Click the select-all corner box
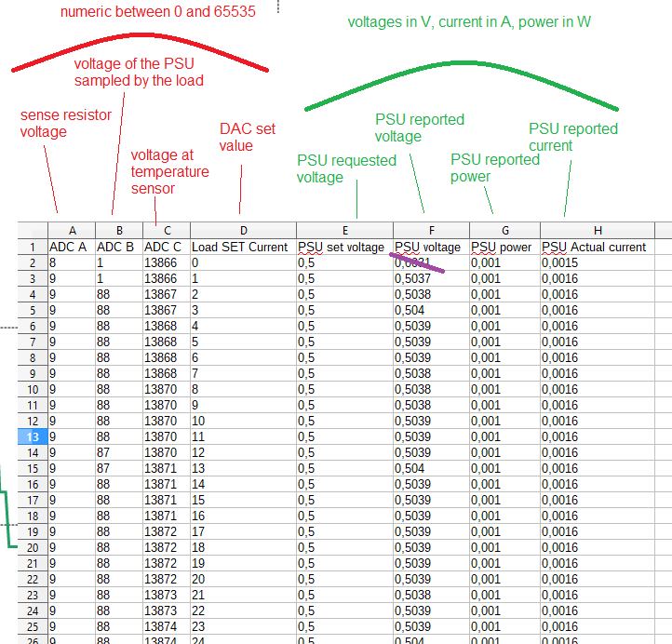Viewport: 672px width, 644px height. tap(32, 231)
